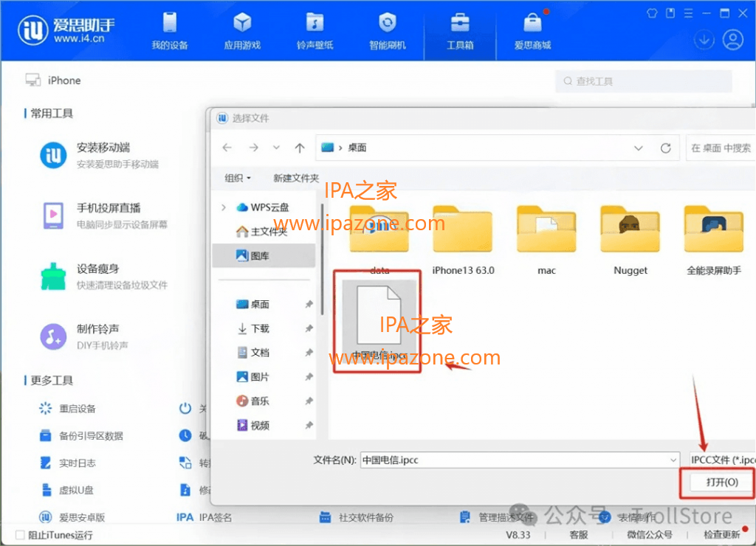Screen dimensions: 756x546
Task: Select the 工具箱 tab
Action: (x=460, y=31)
